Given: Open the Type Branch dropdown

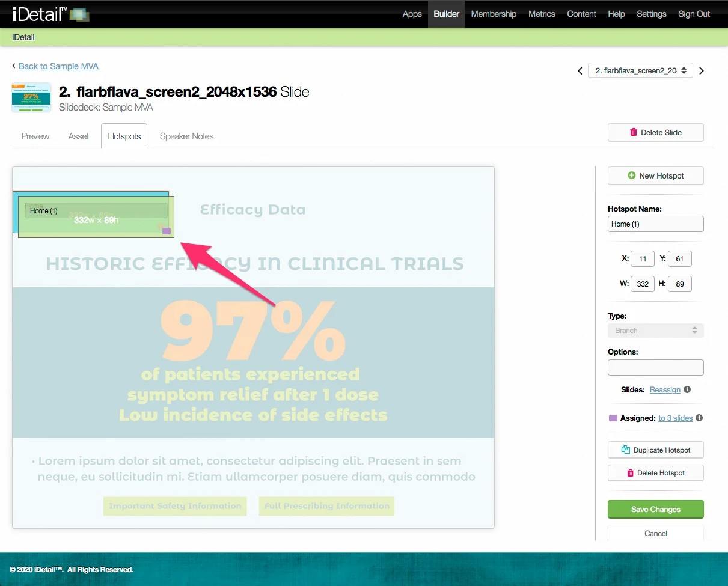Looking at the screenshot, I should point(656,331).
